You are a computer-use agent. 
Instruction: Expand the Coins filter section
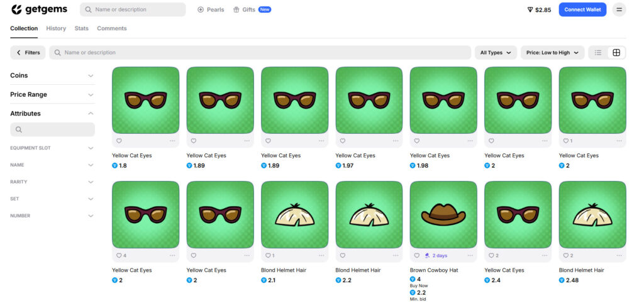[53, 75]
